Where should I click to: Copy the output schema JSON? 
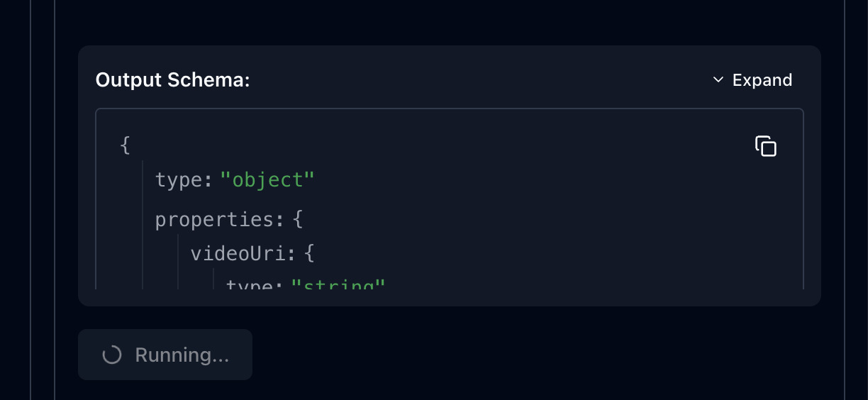coord(766,146)
